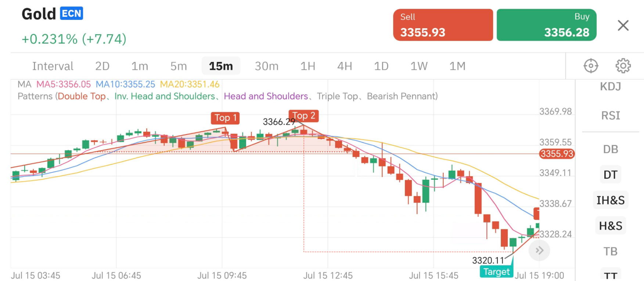Toggle the Double Top pattern label
The image size is (644, 281).
pos(82,96)
